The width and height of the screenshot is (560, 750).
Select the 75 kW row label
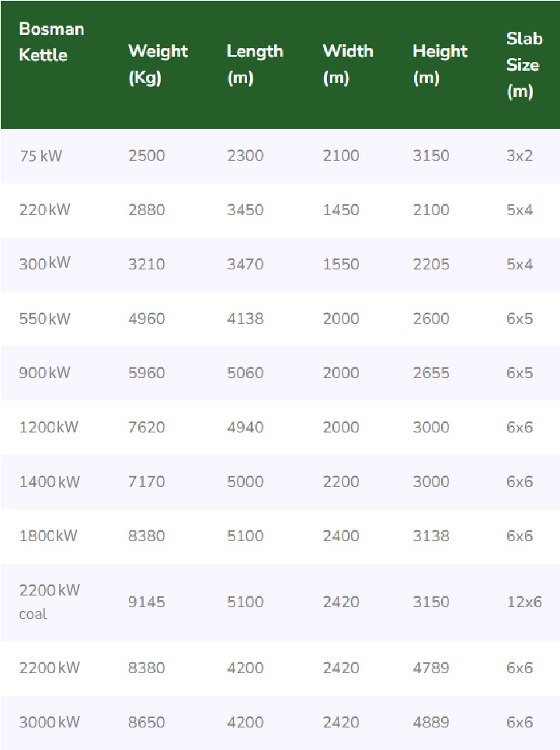[40, 156]
